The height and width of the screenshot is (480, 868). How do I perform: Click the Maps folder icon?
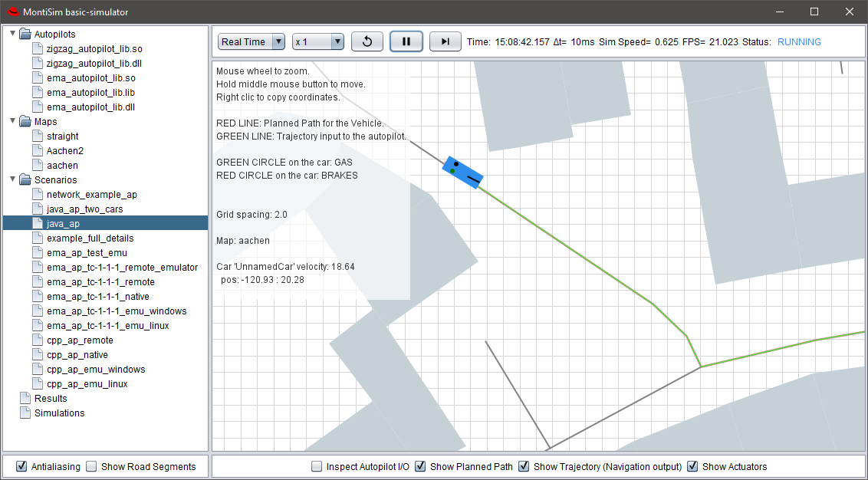(x=25, y=122)
